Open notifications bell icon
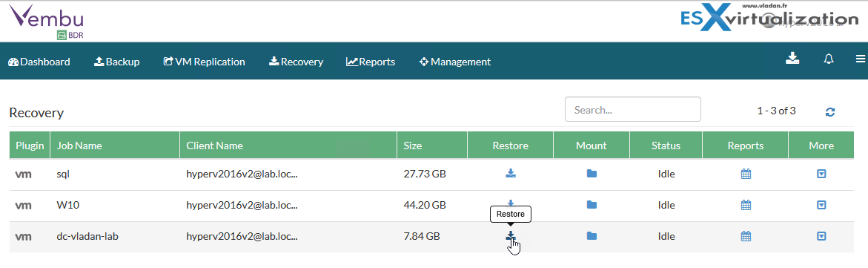The width and height of the screenshot is (868, 268). coord(829,59)
